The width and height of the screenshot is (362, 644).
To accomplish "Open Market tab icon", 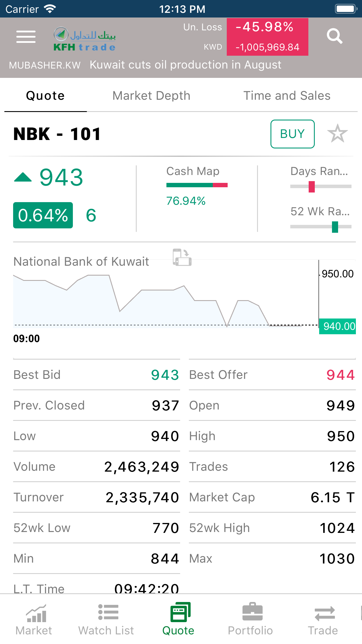I will 34,619.
